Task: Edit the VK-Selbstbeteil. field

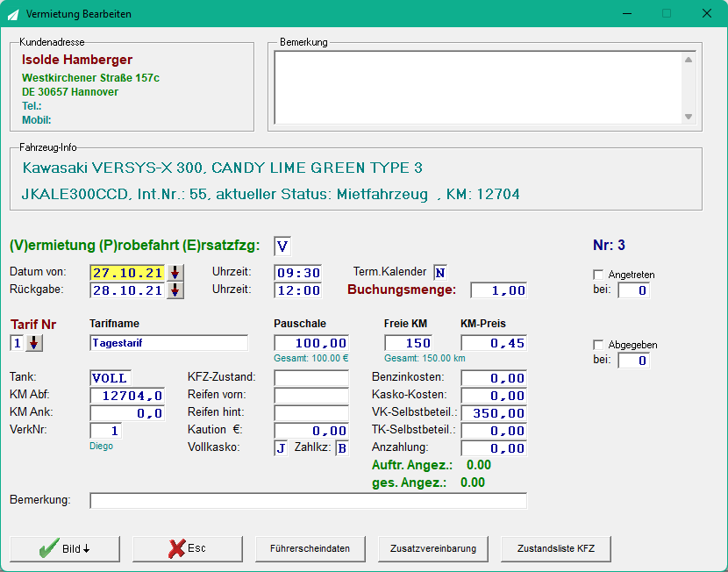Action: click(x=494, y=413)
